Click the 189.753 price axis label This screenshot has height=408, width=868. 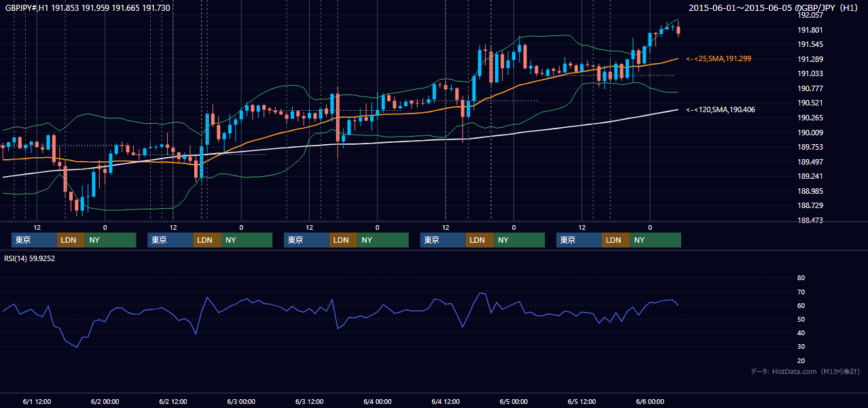click(810, 147)
